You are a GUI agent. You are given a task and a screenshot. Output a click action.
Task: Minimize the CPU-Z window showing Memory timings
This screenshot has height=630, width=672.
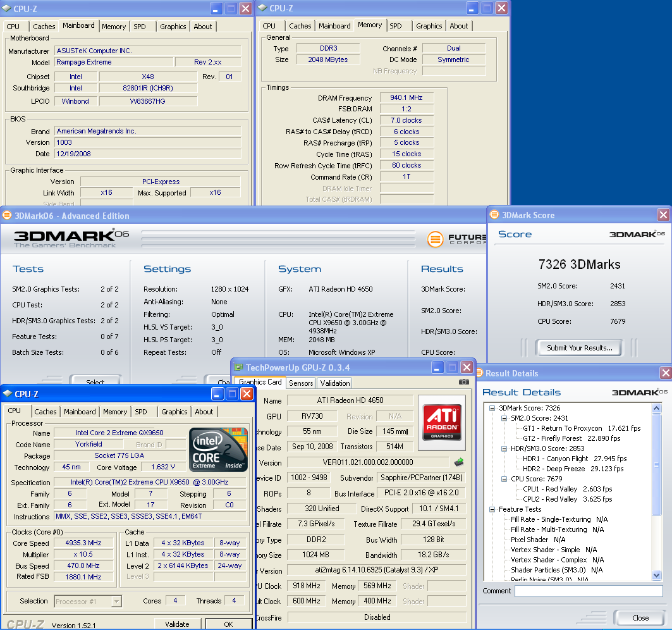coord(472,8)
